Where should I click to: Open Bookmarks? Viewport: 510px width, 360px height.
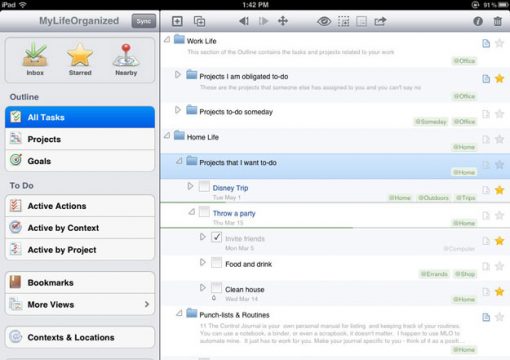pos(80,283)
